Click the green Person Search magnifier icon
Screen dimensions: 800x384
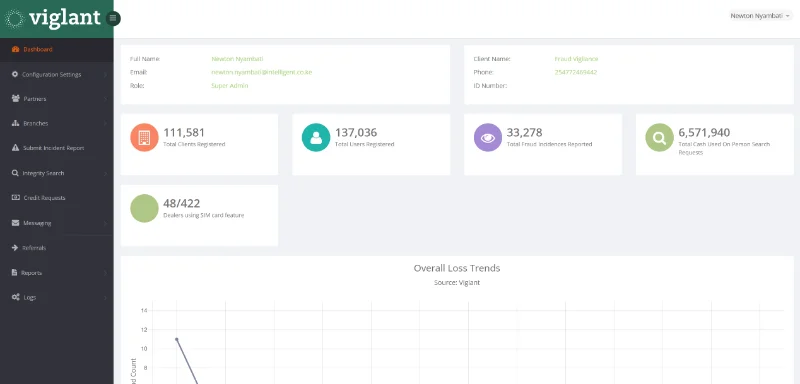(659, 137)
